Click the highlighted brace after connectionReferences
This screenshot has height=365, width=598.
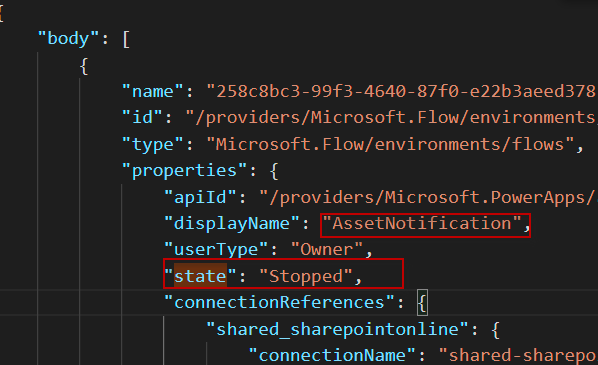coord(422,303)
